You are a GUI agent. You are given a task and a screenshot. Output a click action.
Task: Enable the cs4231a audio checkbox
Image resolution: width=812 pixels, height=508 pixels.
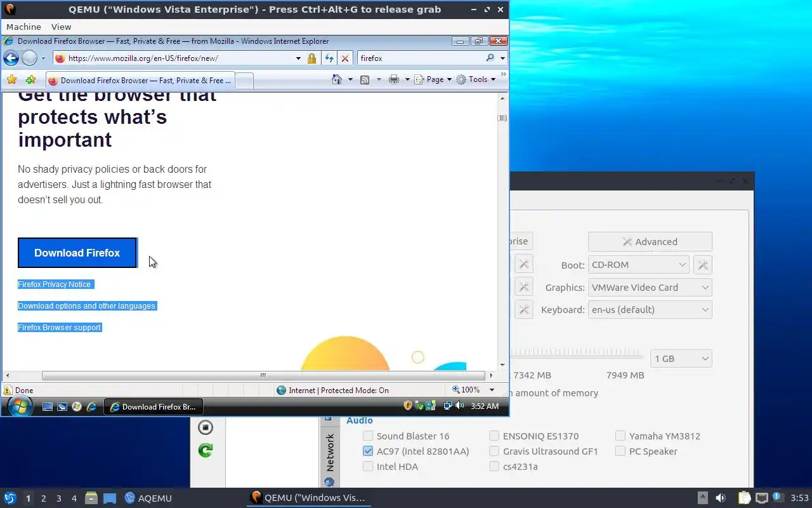tap(494, 466)
